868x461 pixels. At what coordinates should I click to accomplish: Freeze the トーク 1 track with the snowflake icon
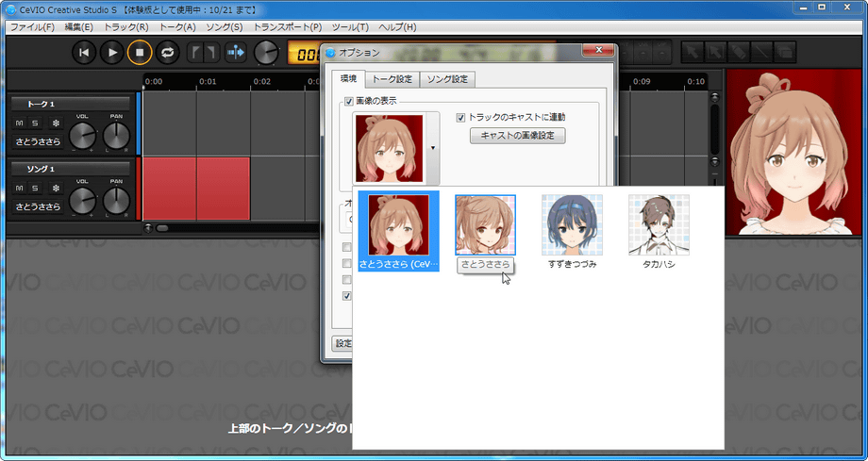[56, 123]
